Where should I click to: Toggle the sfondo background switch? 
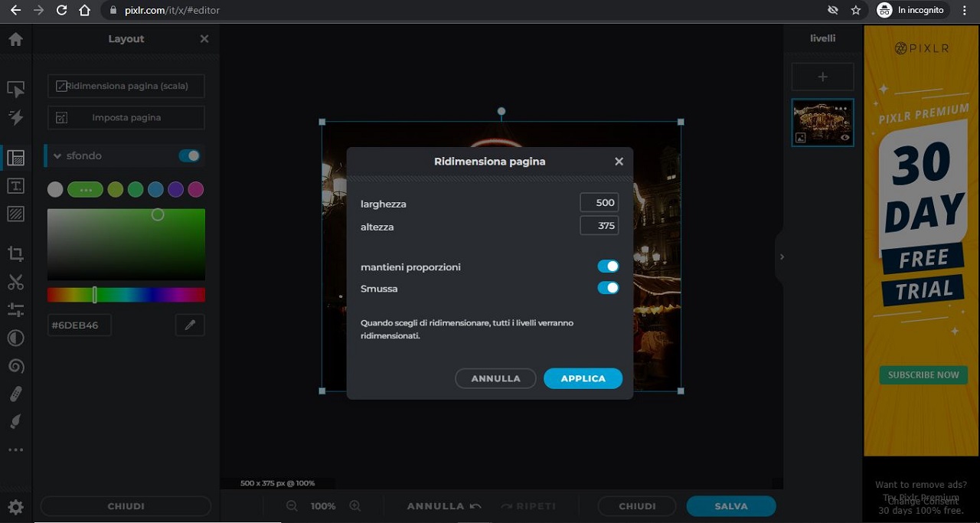pos(189,155)
